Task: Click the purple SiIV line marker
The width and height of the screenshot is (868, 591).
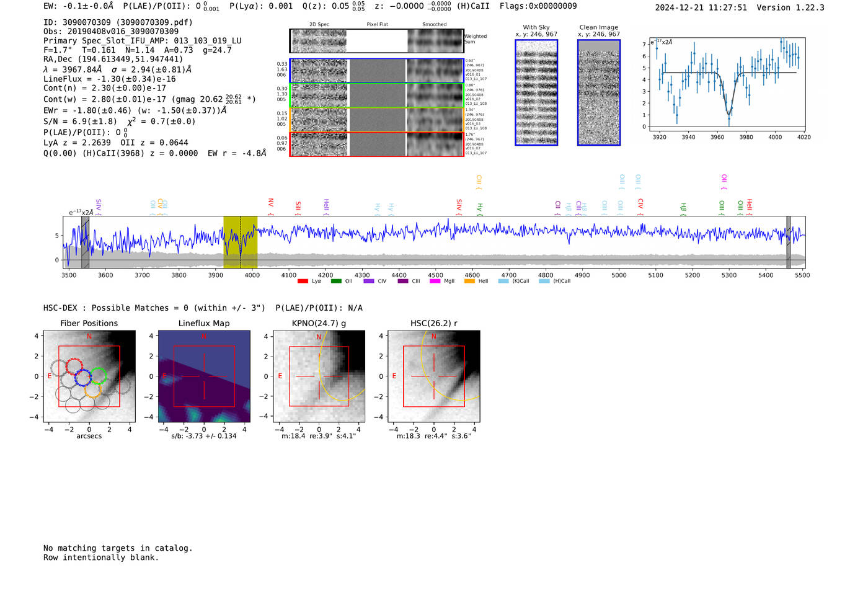Action: 99,207
